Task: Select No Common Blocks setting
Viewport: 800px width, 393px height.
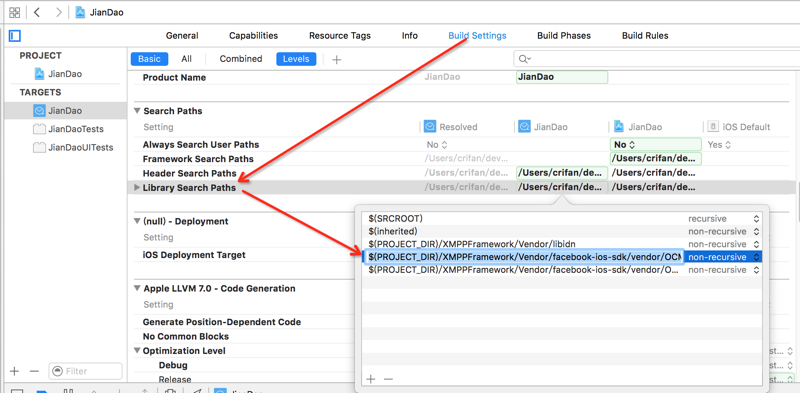Action: tap(186, 336)
